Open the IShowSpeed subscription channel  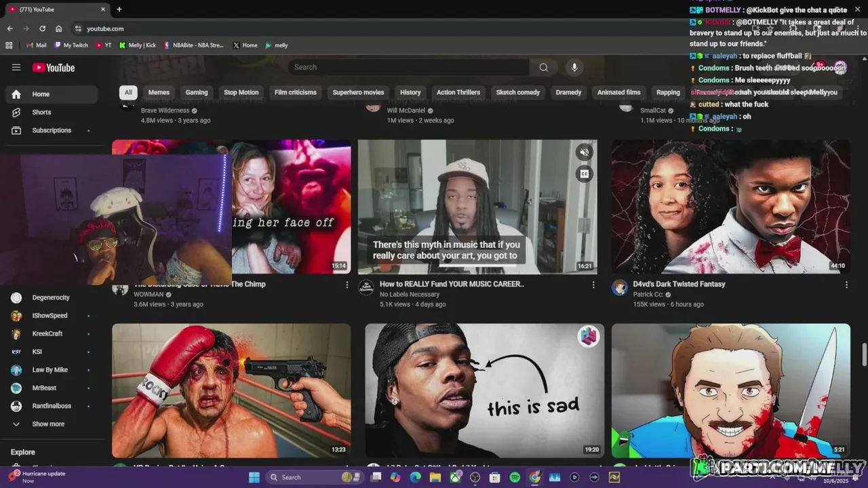tap(52, 316)
